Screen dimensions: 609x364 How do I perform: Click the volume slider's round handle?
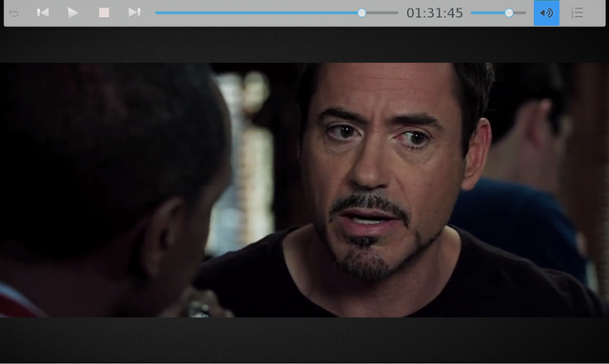pyautogui.click(x=509, y=12)
